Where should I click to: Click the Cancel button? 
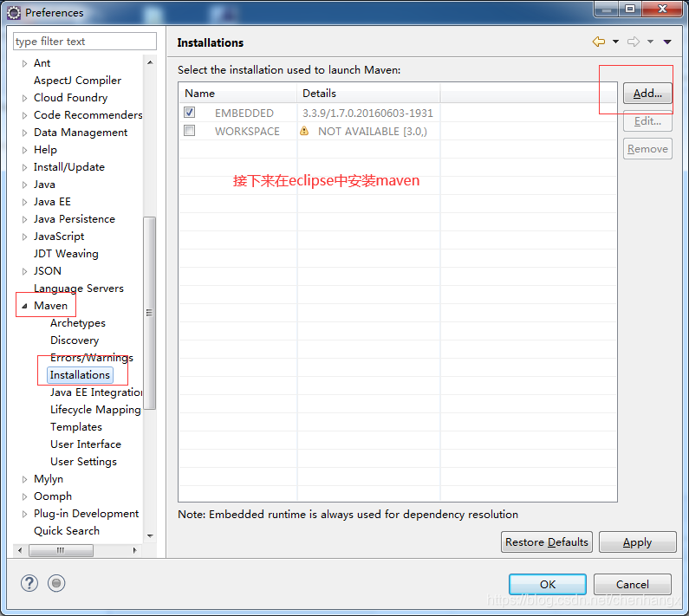click(x=633, y=584)
